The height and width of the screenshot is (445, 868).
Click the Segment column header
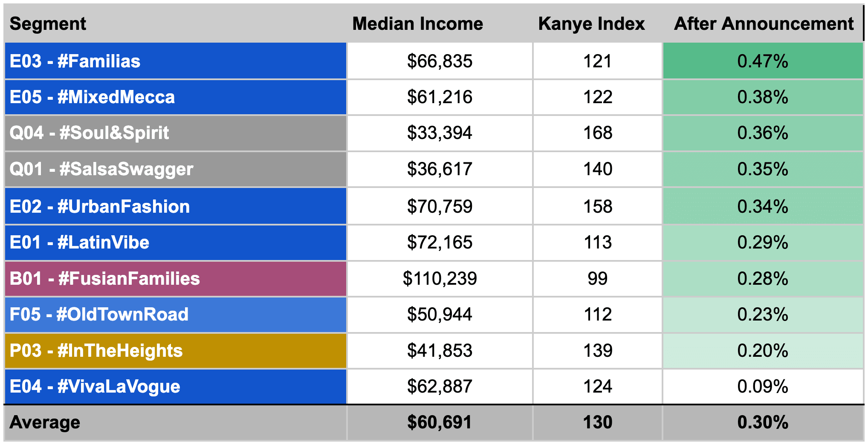[x=48, y=24]
